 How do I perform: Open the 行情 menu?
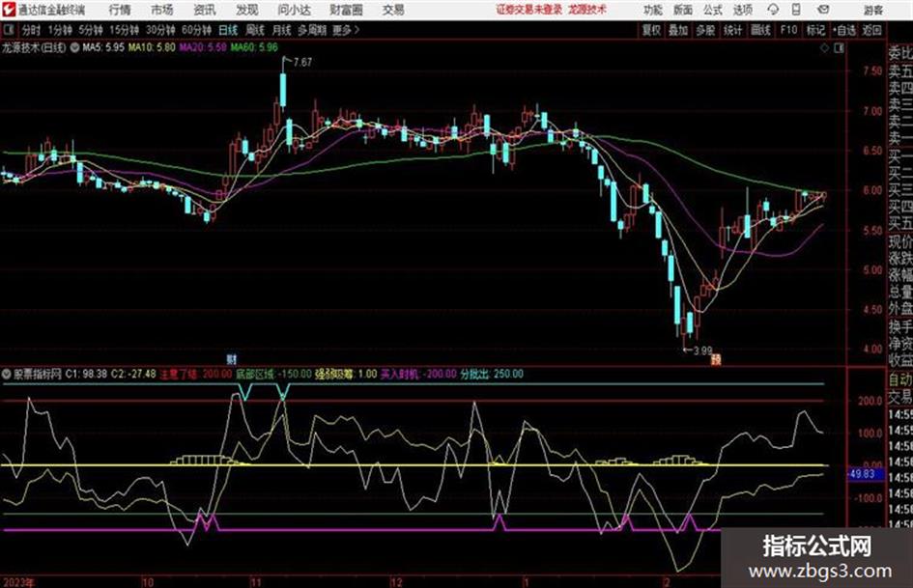[120, 10]
